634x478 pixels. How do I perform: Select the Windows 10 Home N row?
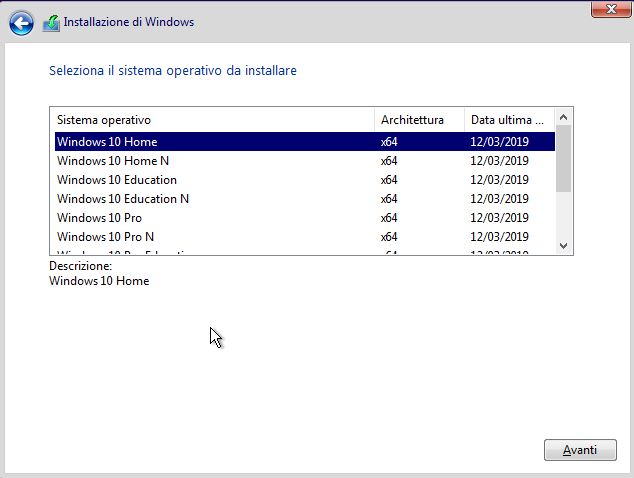coord(305,161)
